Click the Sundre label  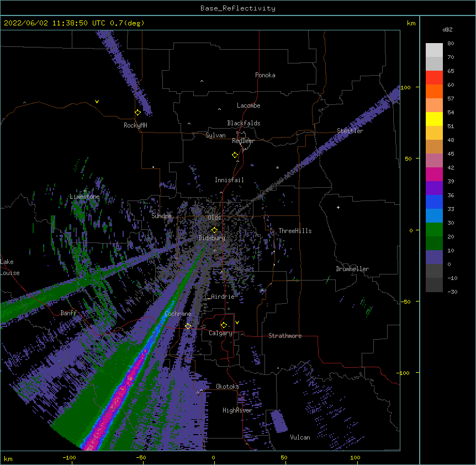(161, 216)
